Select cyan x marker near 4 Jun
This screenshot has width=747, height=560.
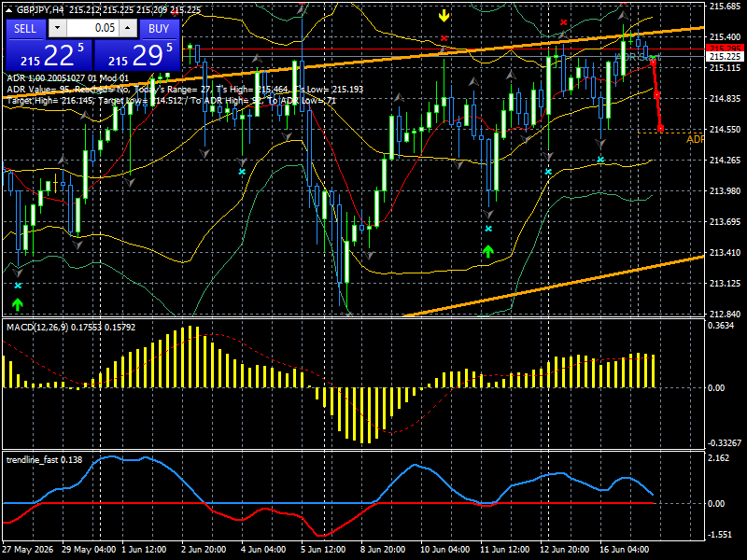242,172
